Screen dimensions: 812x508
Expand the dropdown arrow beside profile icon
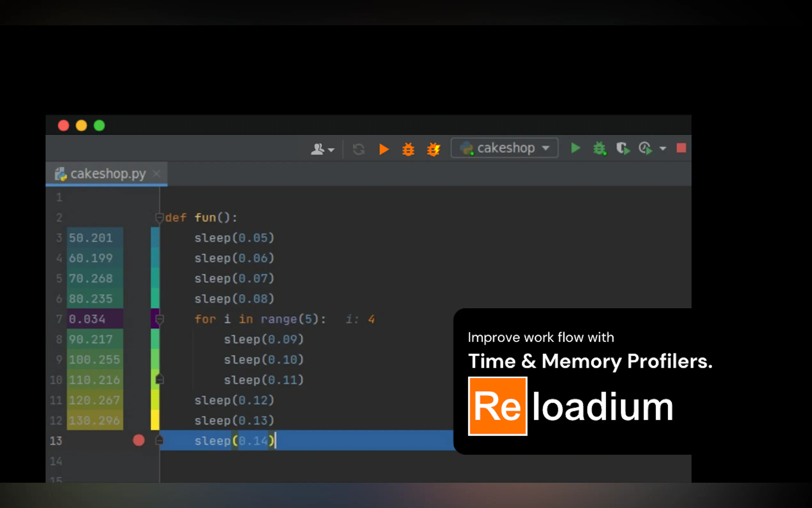(x=663, y=148)
